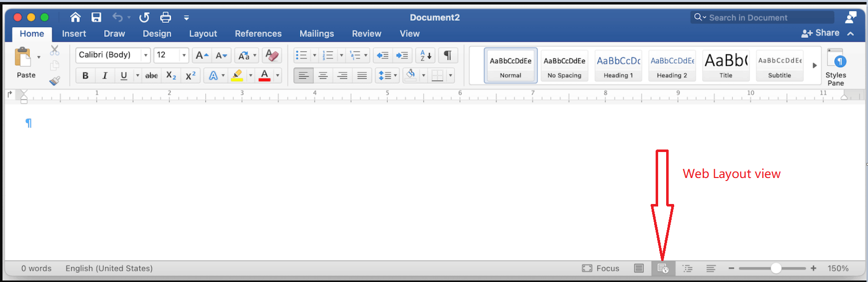Justify paragraph text

[362, 75]
